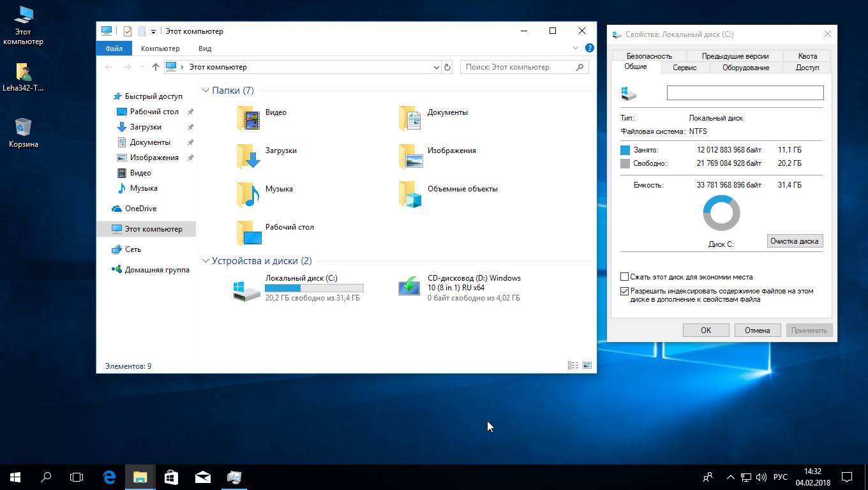Open the Музыка folder icon
Screen dimensions: 868x490
pos(248,195)
